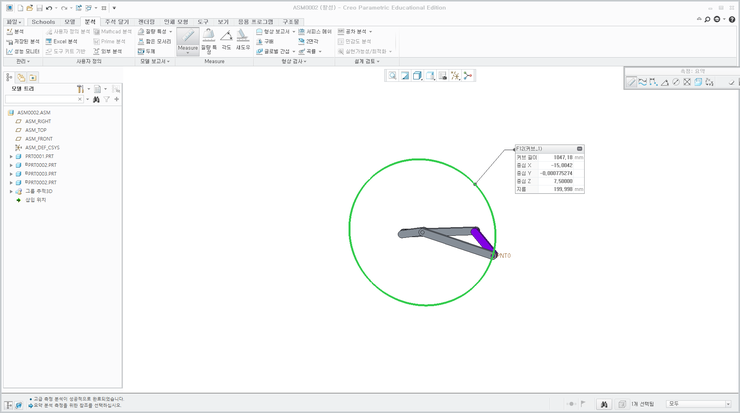Open the 질량 특성 dropdown arrow
Viewport: 740px width, 413px height.
(x=170, y=32)
